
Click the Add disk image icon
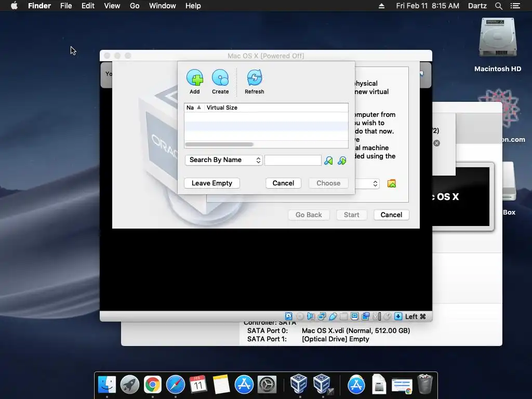point(195,78)
